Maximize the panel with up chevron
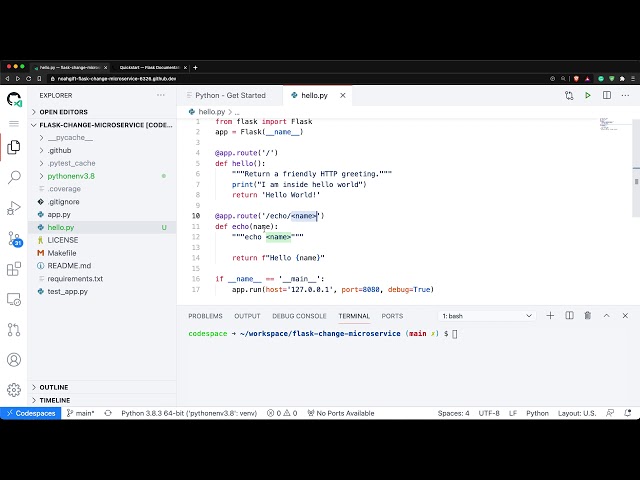640x480 pixels. click(607, 316)
